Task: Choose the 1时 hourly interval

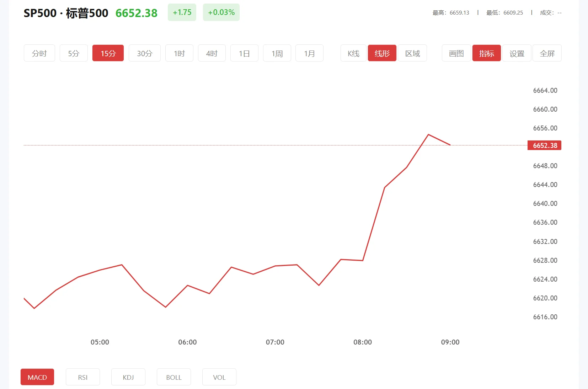Action: 179,53
